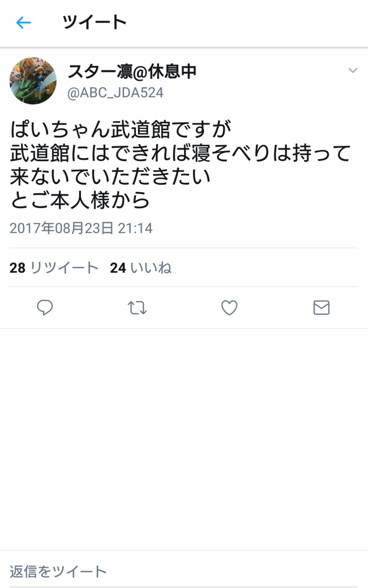368x588 pixels.
Task: Select the ツイート header title
Action: point(94,22)
